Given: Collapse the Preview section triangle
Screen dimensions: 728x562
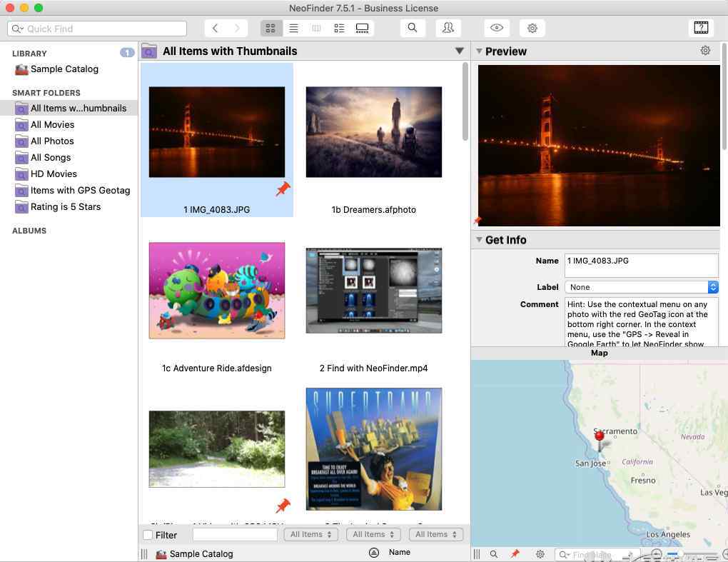Looking at the screenshot, I should [x=479, y=51].
